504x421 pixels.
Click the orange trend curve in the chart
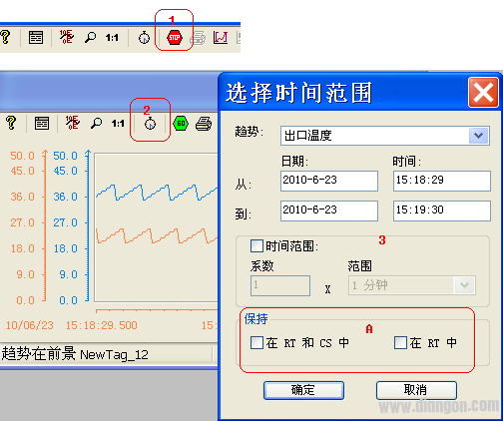[157, 235]
